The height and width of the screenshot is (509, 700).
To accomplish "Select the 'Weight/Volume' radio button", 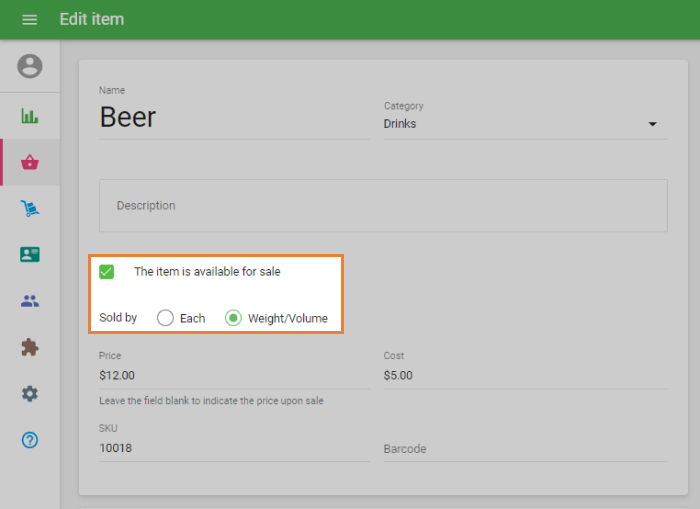I will pyautogui.click(x=233, y=318).
